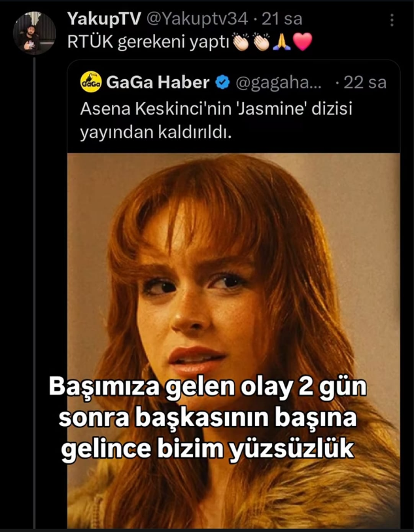414x532 pixels.
Task: Click the tweet text 'RTÜK gerekeni yaptı'
Action: [x=149, y=43]
